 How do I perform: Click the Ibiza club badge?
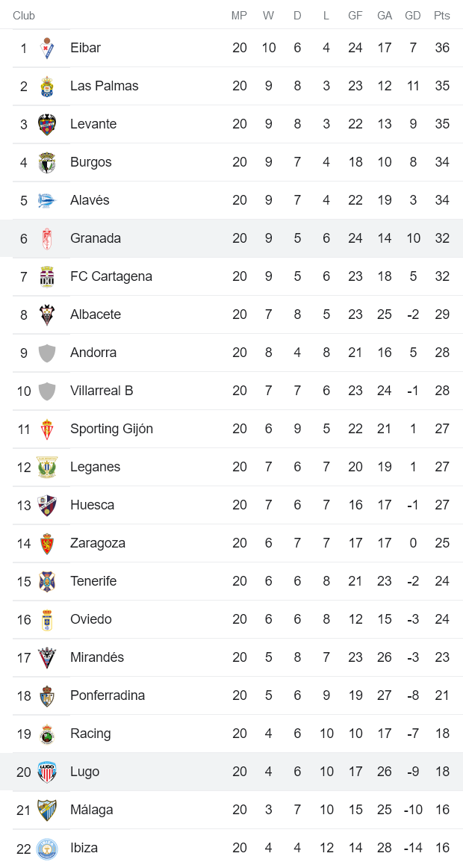pyautogui.click(x=46, y=847)
